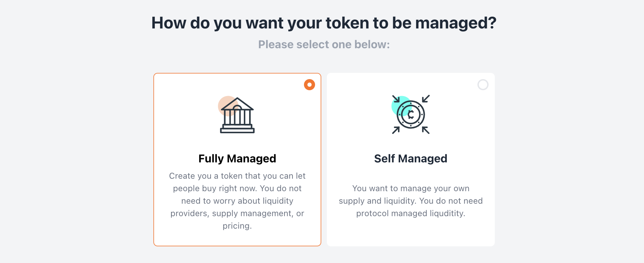Click the Self Managed heading
This screenshot has width=644, height=263.
(410, 159)
